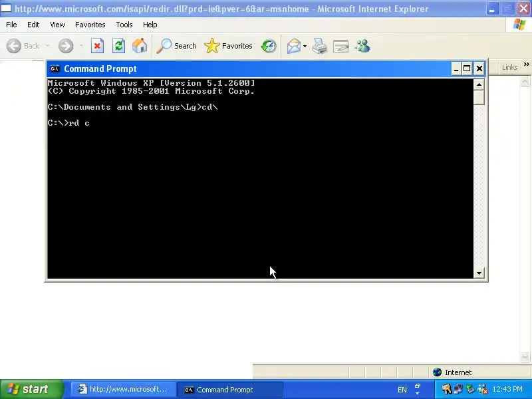532x399 pixels.
Task: Click the Command Prompt scrollbar thumb
Action: (479, 97)
